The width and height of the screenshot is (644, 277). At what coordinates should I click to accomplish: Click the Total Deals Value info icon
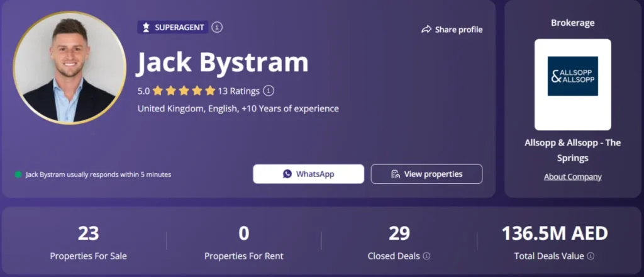[591, 256]
